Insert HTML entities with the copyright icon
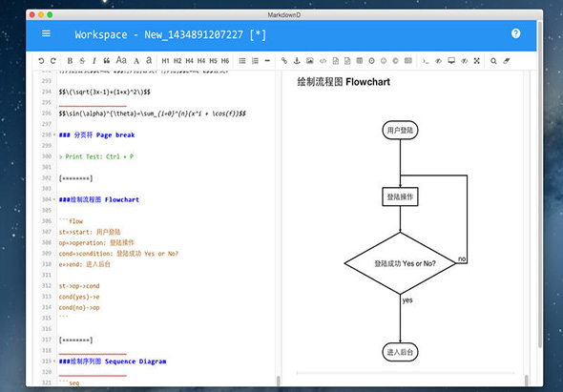The image size is (563, 392). [395, 61]
